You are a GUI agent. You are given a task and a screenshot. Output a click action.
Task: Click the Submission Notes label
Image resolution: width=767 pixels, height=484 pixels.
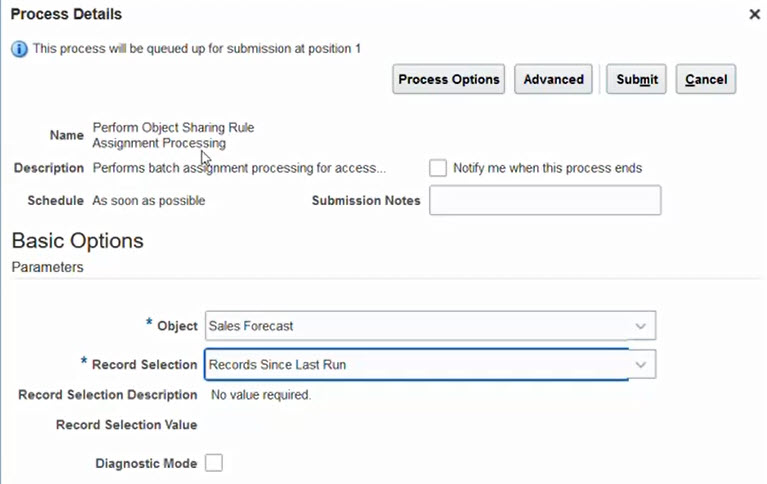(366, 200)
